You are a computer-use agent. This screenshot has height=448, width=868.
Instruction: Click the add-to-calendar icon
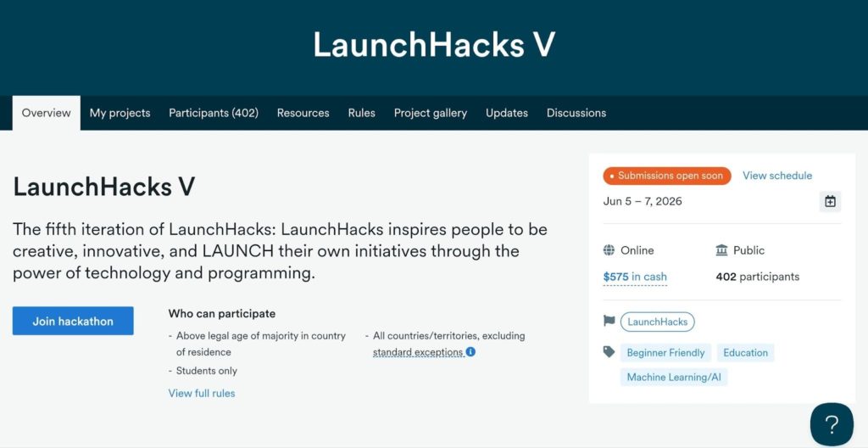click(830, 201)
